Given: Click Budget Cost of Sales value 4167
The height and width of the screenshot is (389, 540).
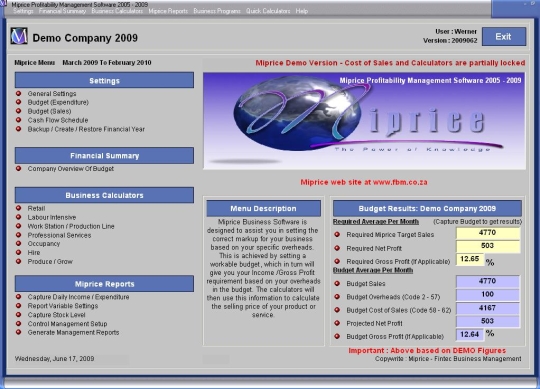Looking at the screenshot, I should 488,308.
